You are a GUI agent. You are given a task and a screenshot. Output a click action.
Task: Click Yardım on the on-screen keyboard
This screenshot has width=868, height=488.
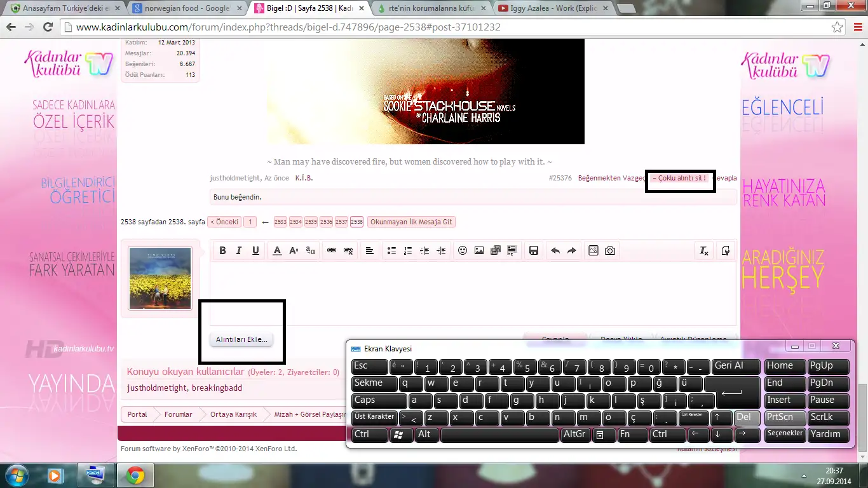pyautogui.click(x=829, y=435)
